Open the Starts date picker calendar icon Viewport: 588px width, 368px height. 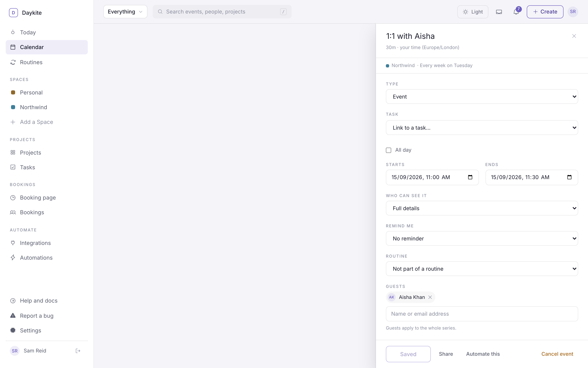[x=470, y=177]
